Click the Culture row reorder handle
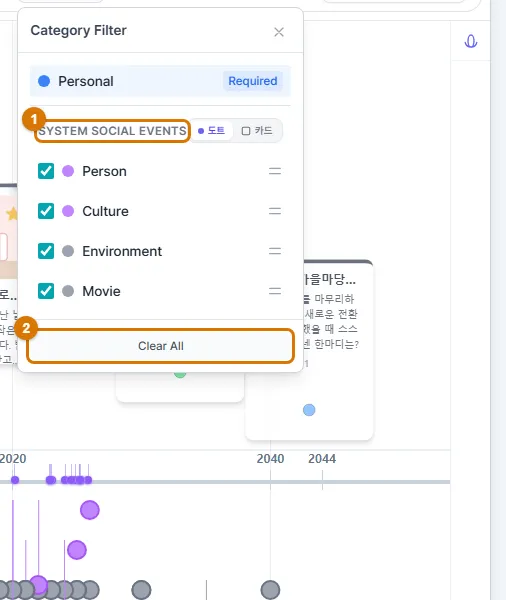This screenshot has height=600, width=506. pyautogui.click(x=275, y=211)
